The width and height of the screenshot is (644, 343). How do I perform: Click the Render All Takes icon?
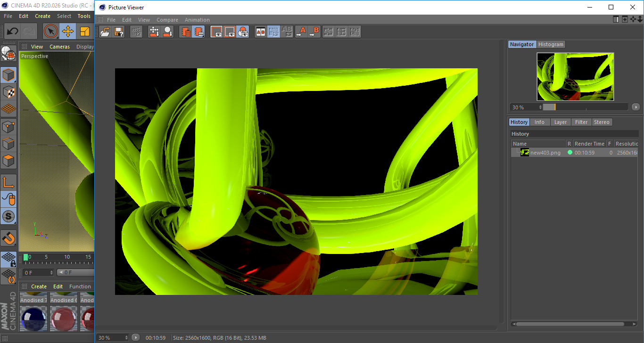click(154, 32)
